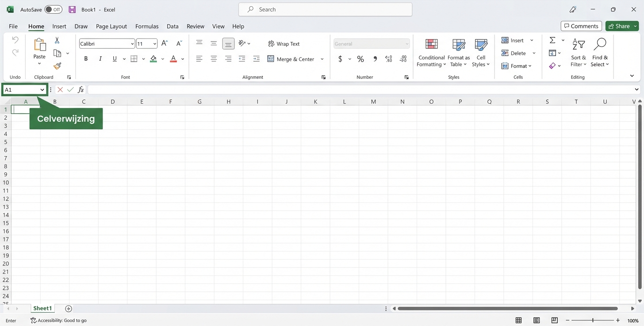Switch to the Formulas ribbon tab
This screenshot has height=326, width=644.
point(147,26)
